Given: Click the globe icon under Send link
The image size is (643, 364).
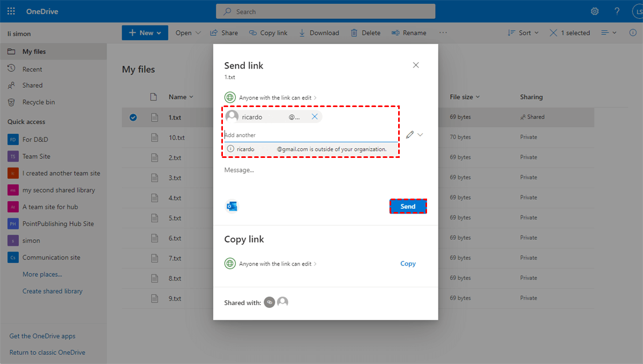Looking at the screenshot, I should pyautogui.click(x=230, y=97).
